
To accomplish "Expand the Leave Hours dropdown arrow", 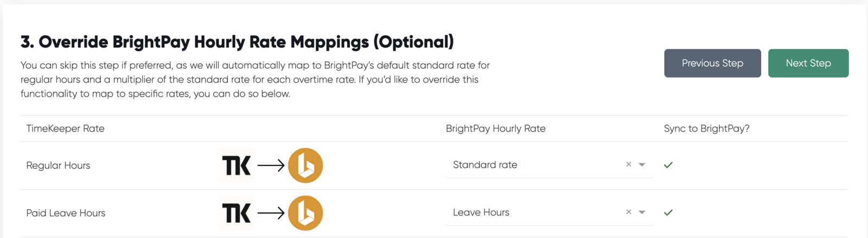I will tap(642, 212).
